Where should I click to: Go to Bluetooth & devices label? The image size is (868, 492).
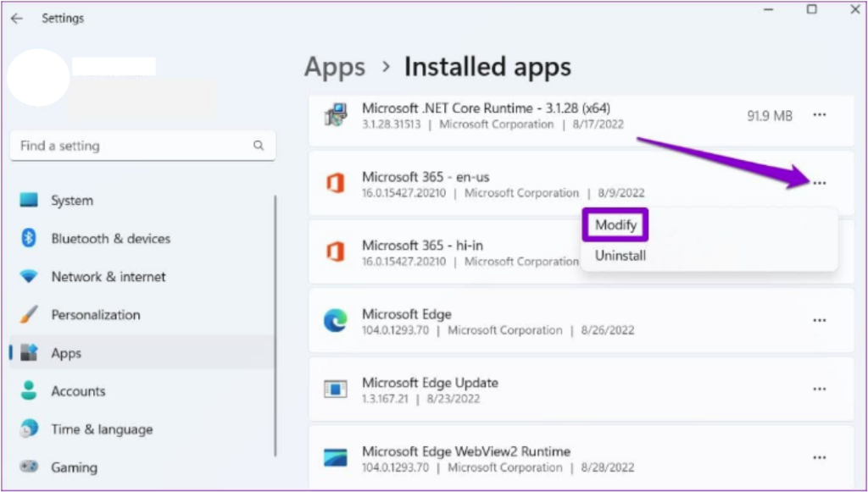pos(111,238)
